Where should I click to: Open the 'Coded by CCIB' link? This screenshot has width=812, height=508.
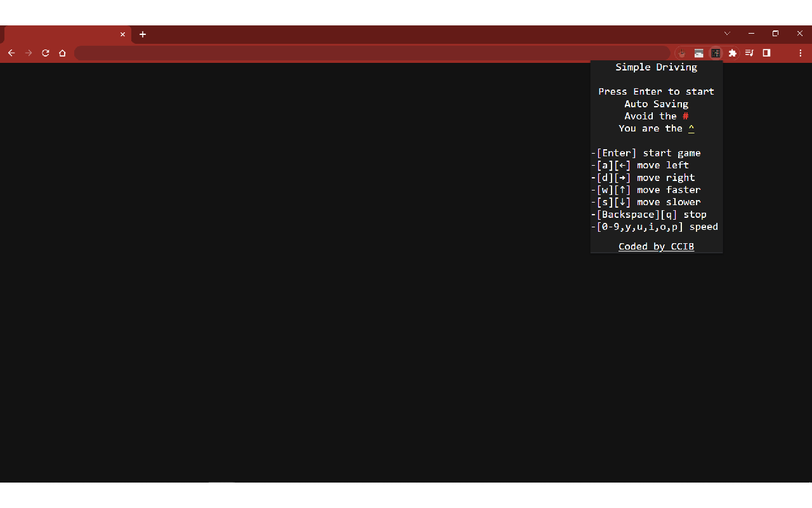click(656, 246)
